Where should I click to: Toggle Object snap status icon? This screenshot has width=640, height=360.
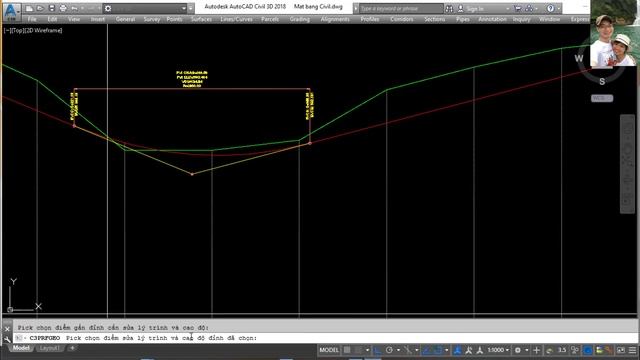[x=437, y=350]
